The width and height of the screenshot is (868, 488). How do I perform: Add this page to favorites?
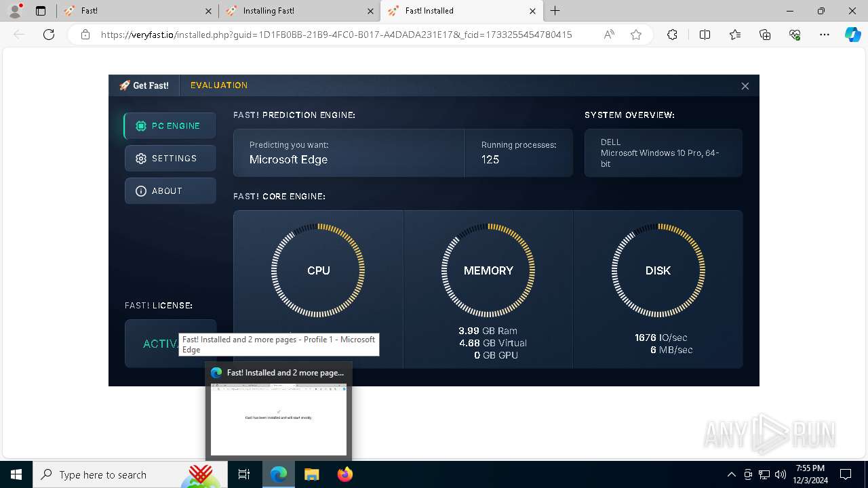coord(636,35)
